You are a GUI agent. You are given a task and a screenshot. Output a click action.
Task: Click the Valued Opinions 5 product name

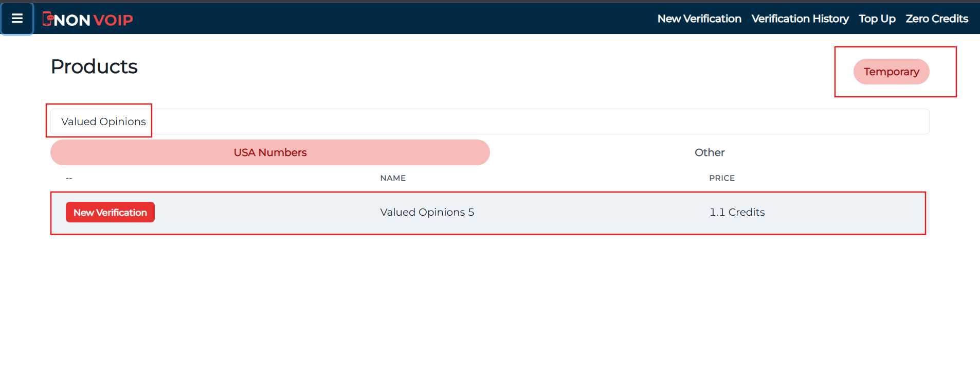point(427,212)
